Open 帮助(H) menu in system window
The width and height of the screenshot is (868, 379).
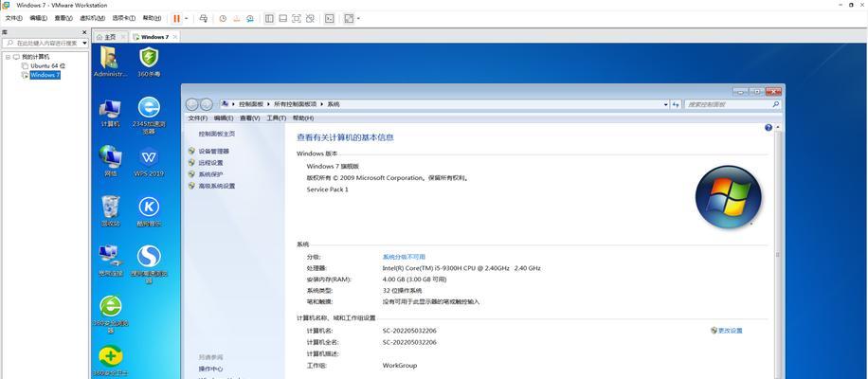[303, 117]
